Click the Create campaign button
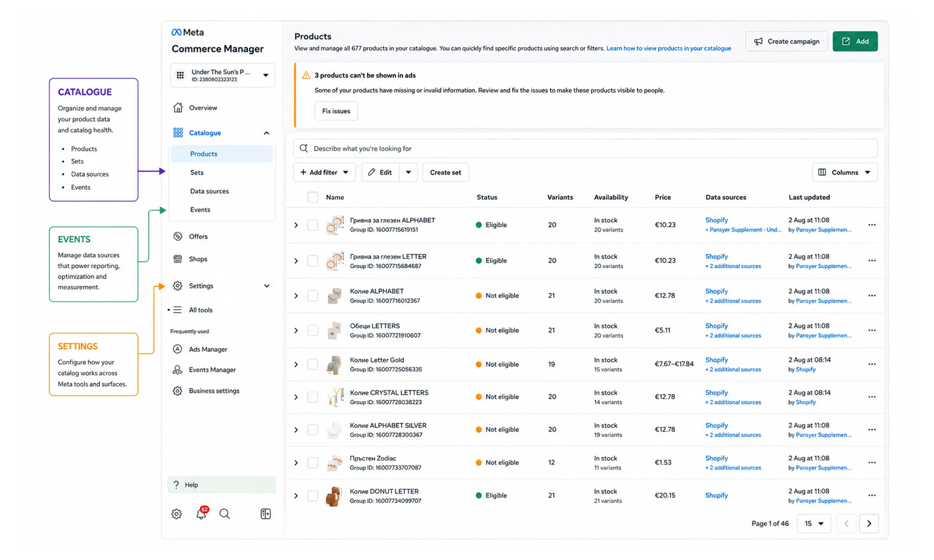Viewport: 934px width, 560px height. point(786,41)
